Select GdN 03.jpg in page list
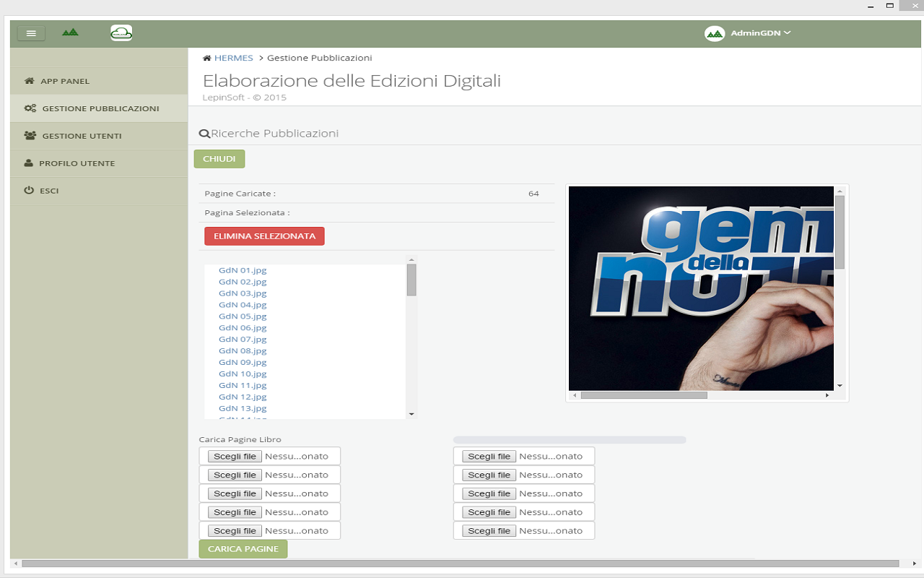Image resolution: width=924 pixels, height=578 pixels. pyautogui.click(x=243, y=293)
